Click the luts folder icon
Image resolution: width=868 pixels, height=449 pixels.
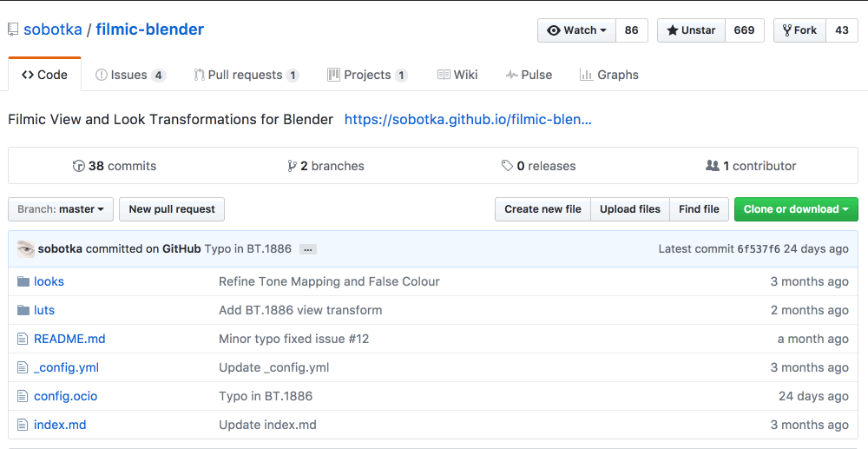[23, 310]
